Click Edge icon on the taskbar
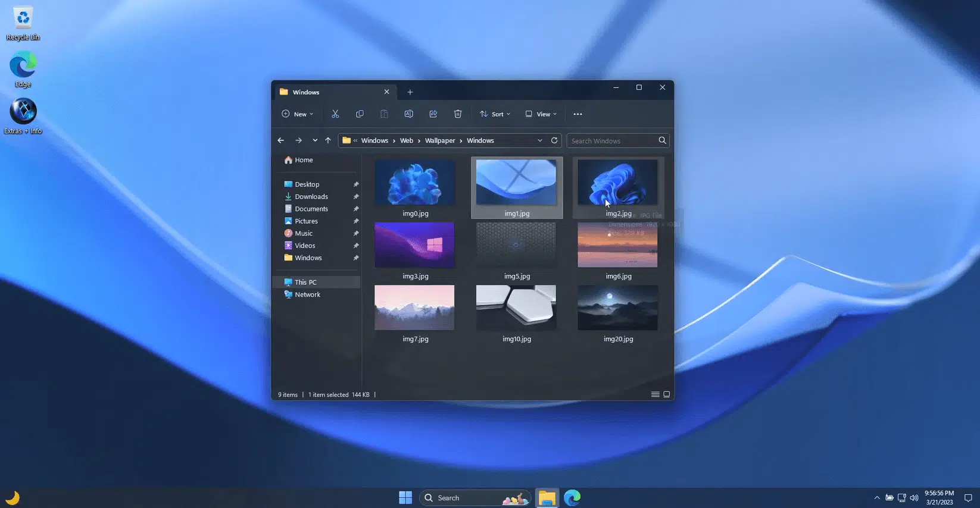The width and height of the screenshot is (980, 508). coord(572,498)
